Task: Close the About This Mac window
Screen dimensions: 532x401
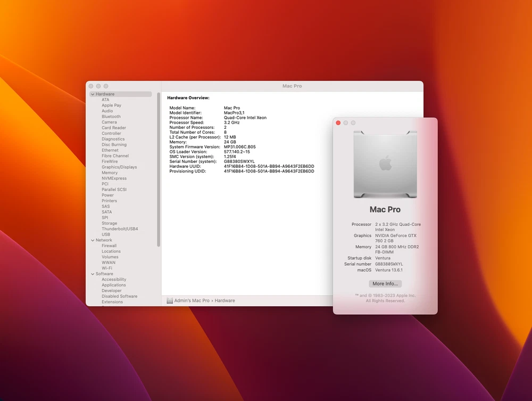Action: (x=338, y=122)
